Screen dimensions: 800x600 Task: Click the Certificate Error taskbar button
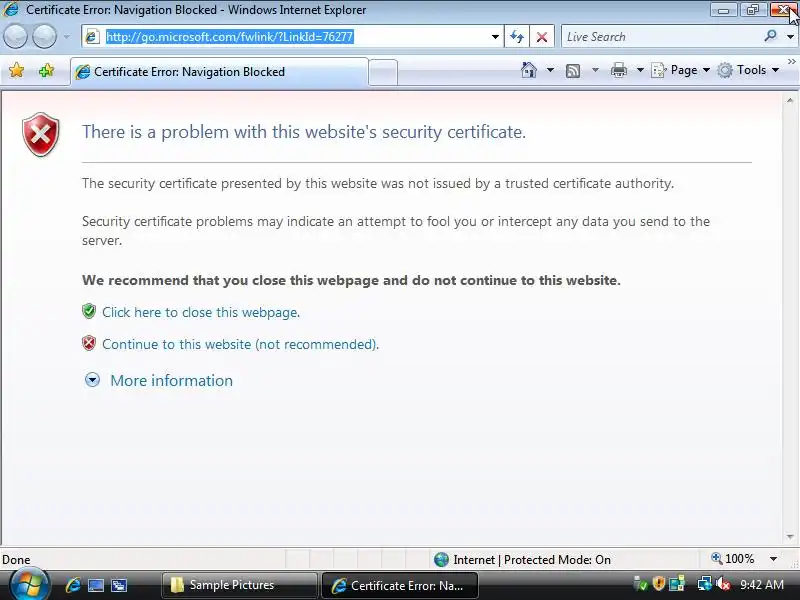400,585
